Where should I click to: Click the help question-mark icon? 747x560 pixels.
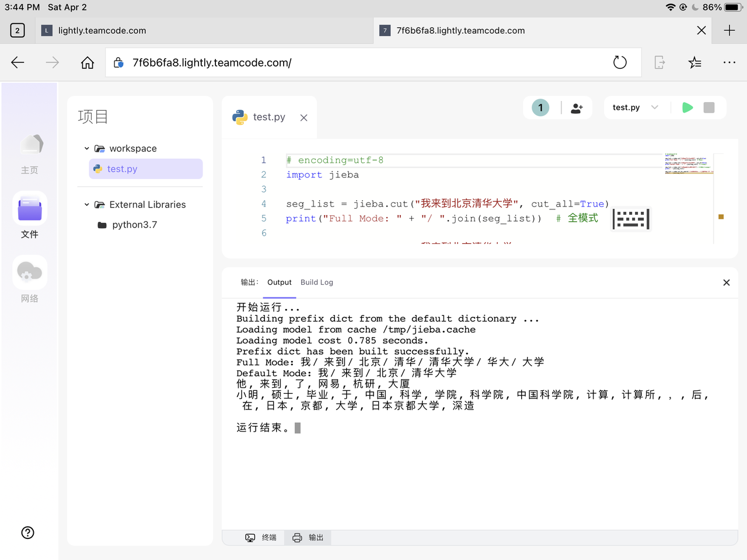27,533
